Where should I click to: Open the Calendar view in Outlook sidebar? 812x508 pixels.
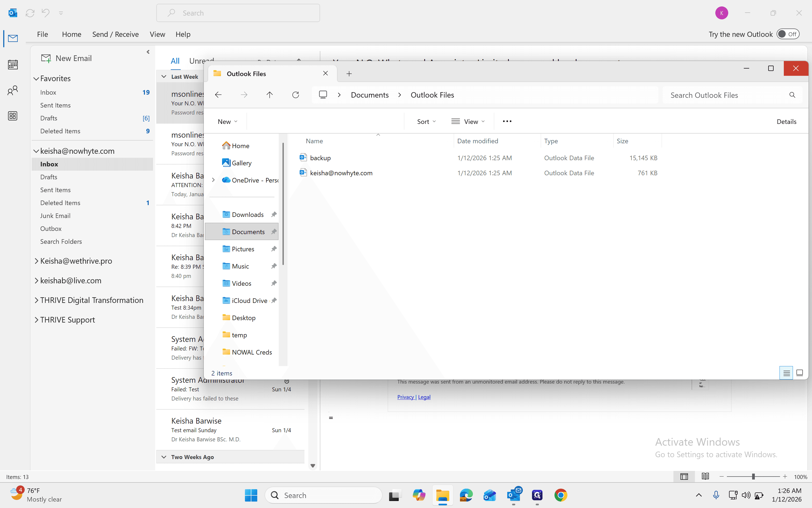coord(13,64)
